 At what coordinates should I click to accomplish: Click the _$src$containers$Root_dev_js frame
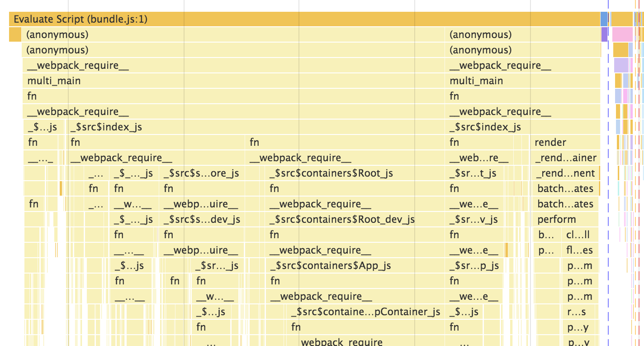[x=354, y=220]
